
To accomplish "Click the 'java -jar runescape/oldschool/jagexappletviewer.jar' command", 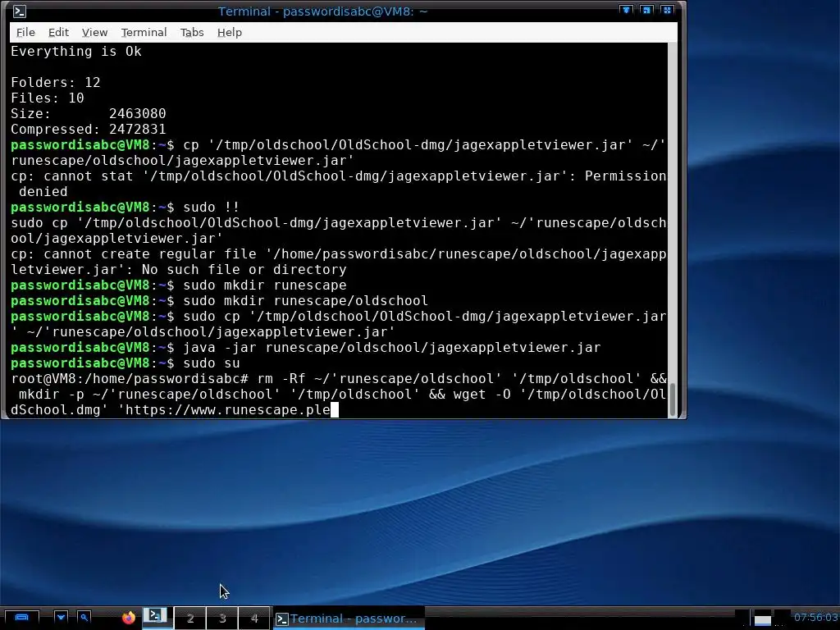I will pyautogui.click(x=391, y=348).
